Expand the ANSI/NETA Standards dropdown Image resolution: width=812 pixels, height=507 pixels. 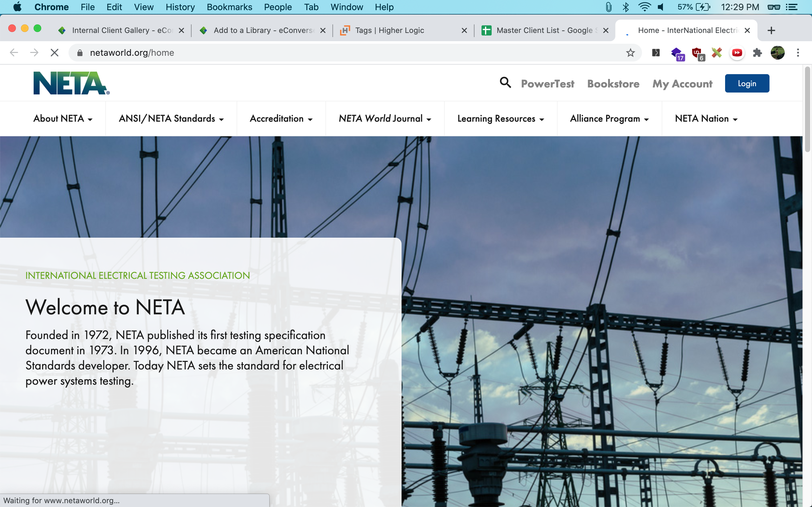171,119
